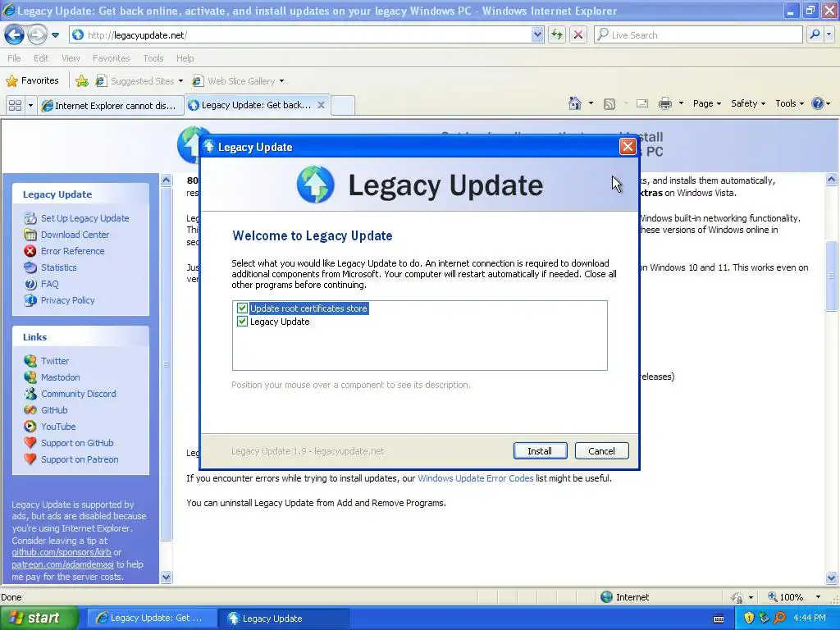
Task: Open patreon.com/adamdemasi link
Action: 62,564
